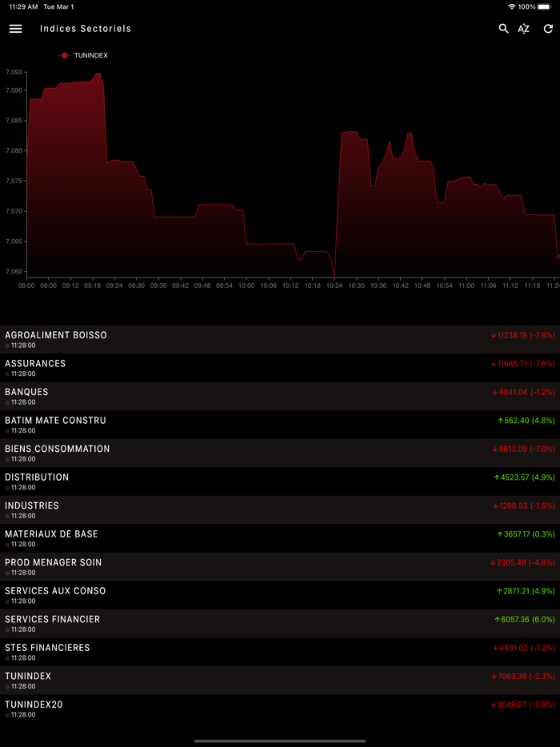This screenshot has width=560, height=747.
Task: Select the BANQUES index
Action: click(x=280, y=397)
